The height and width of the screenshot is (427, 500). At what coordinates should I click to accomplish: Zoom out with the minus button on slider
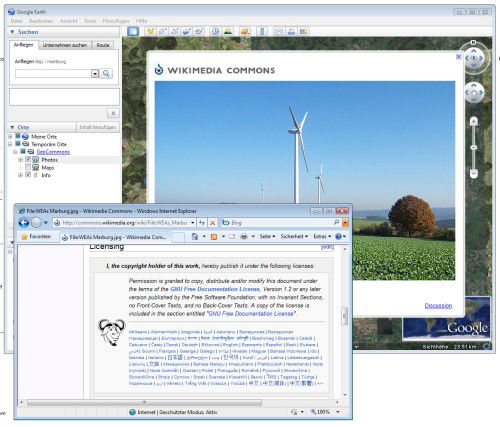pyautogui.click(x=473, y=173)
